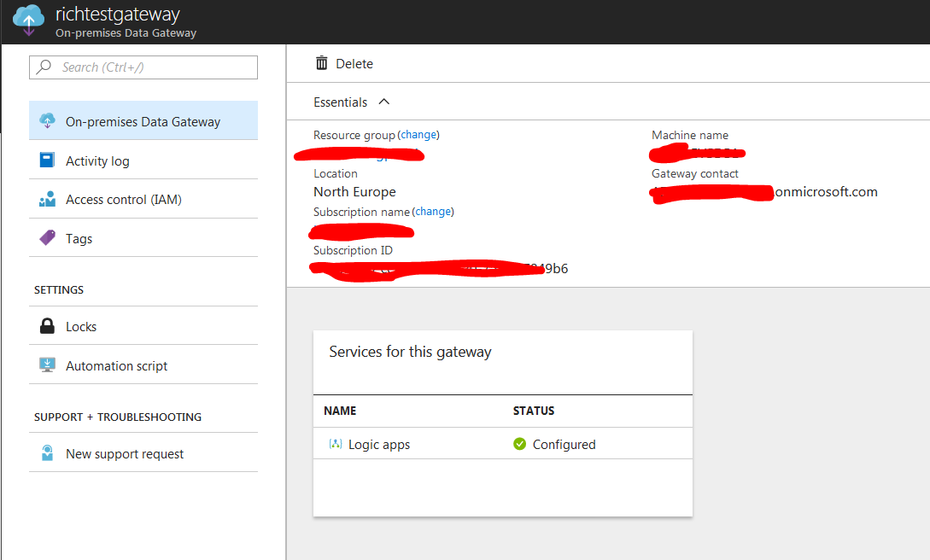The image size is (930, 560).
Task: Click the Access control (IAM) people icon
Action: click(48, 199)
